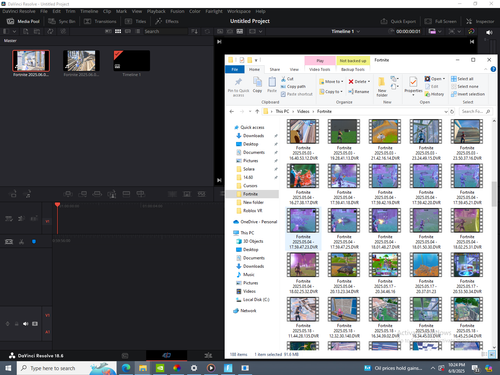Open the Transitions panel
The height and width of the screenshot is (375, 500).
pyautogui.click(x=100, y=21)
